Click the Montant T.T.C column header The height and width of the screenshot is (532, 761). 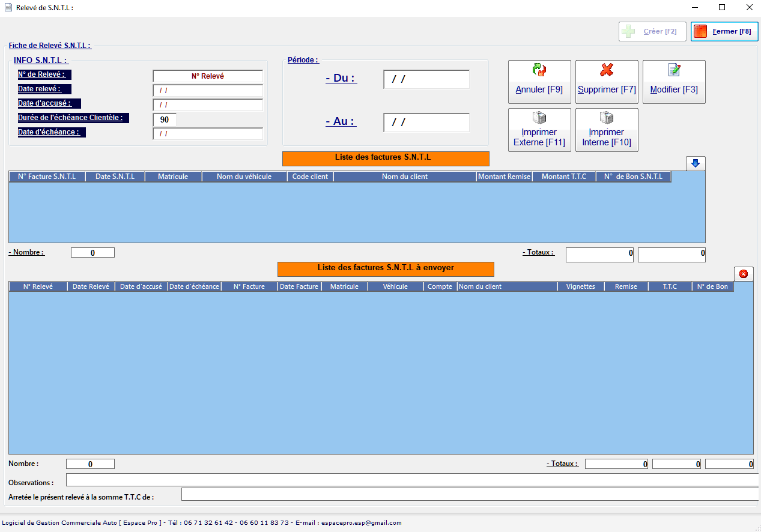[564, 177]
